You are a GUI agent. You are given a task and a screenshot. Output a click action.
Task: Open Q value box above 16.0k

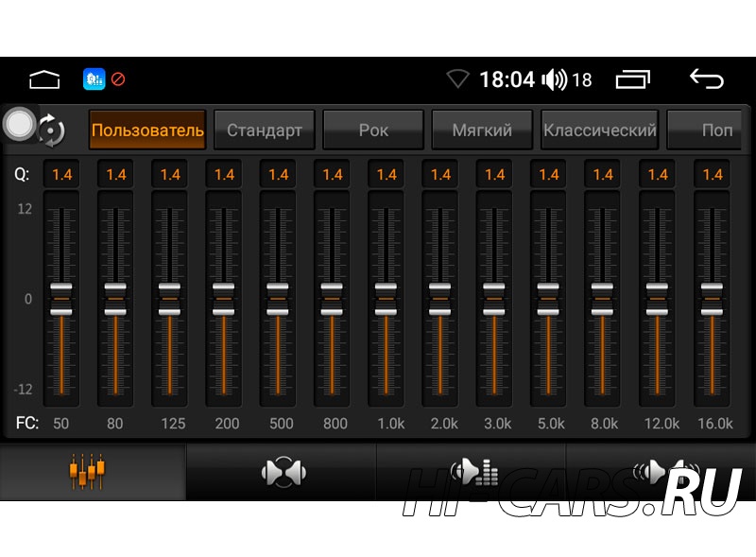[x=712, y=174]
